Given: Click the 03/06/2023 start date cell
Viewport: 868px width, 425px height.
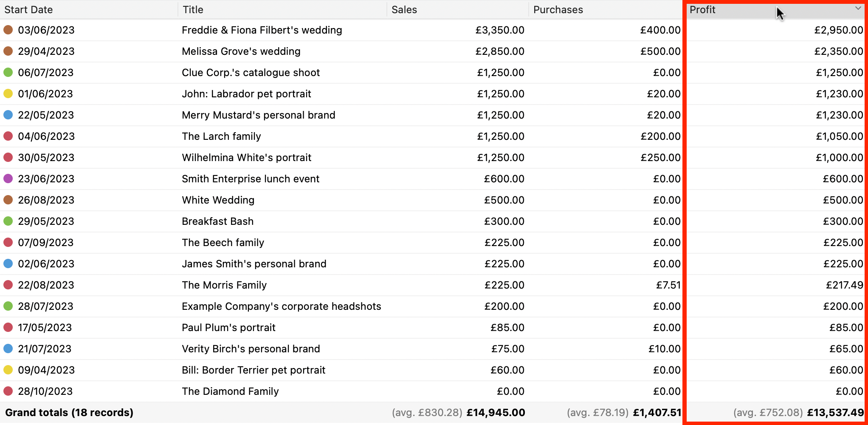Looking at the screenshot, I should 46,30.
